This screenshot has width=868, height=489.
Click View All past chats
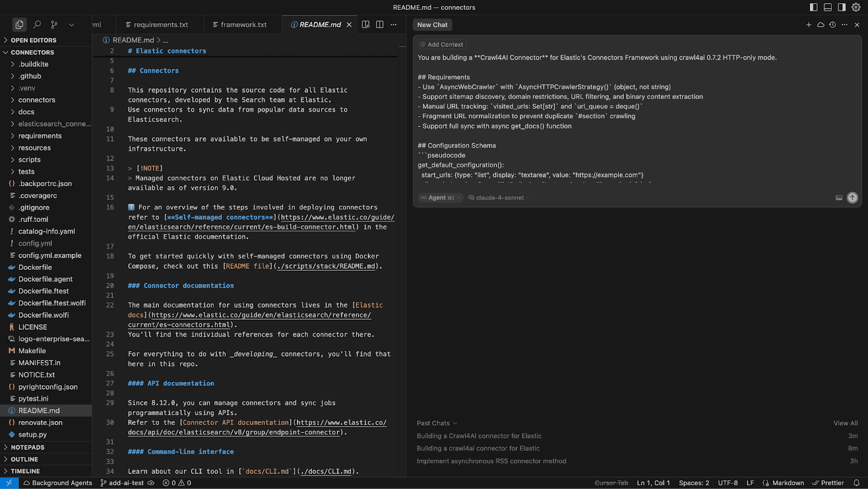tap(845, 423)
